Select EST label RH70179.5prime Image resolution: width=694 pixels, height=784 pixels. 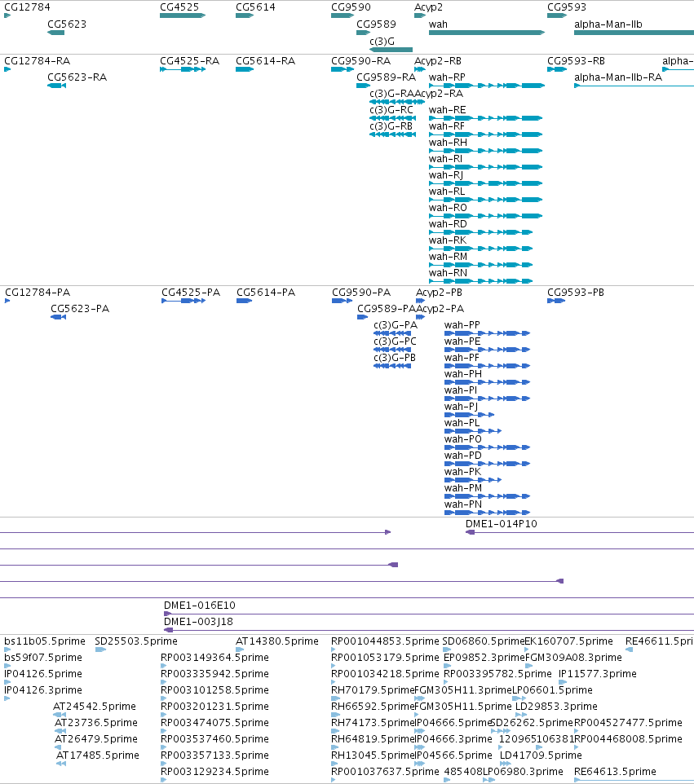click(373, 690)
